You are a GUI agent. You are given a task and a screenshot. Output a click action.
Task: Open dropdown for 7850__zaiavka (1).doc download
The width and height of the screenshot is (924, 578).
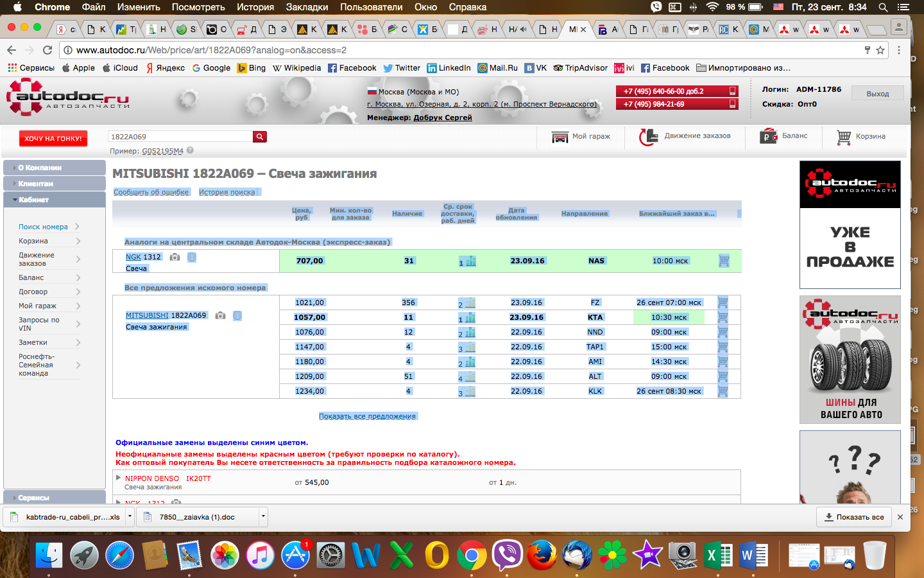click(262, 516)
